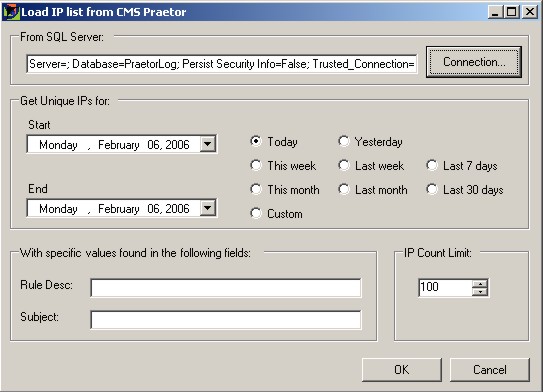The image size is (543, 392).
Task: Open the Start date dropdown calendar
Action: pos(208,144)
